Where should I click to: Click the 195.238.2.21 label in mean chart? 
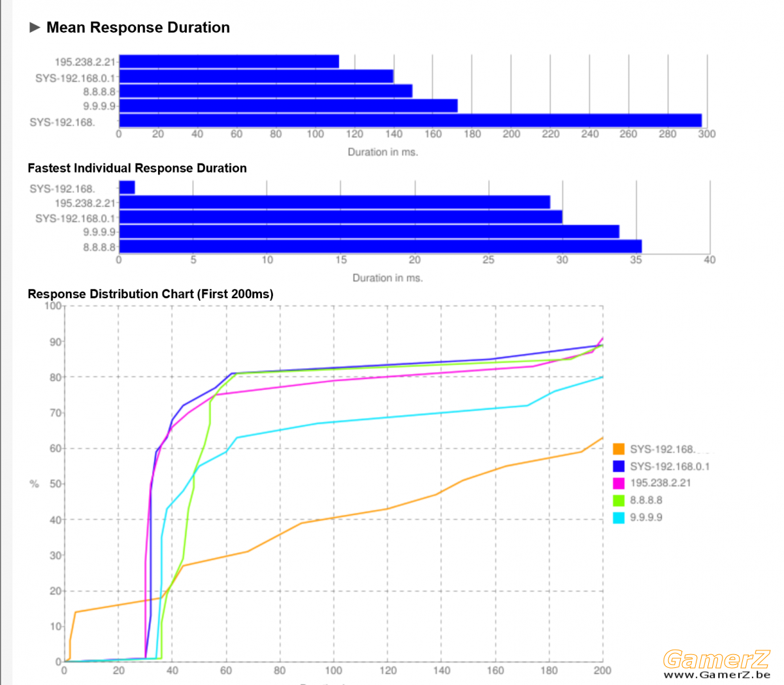click(85, 62)
